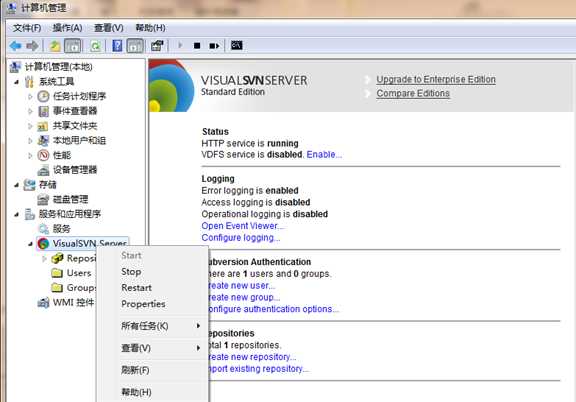The image size is (576, 402).
Task: Click the Compare Editions link
Action: pyautogui.click(x=413, y=94)
